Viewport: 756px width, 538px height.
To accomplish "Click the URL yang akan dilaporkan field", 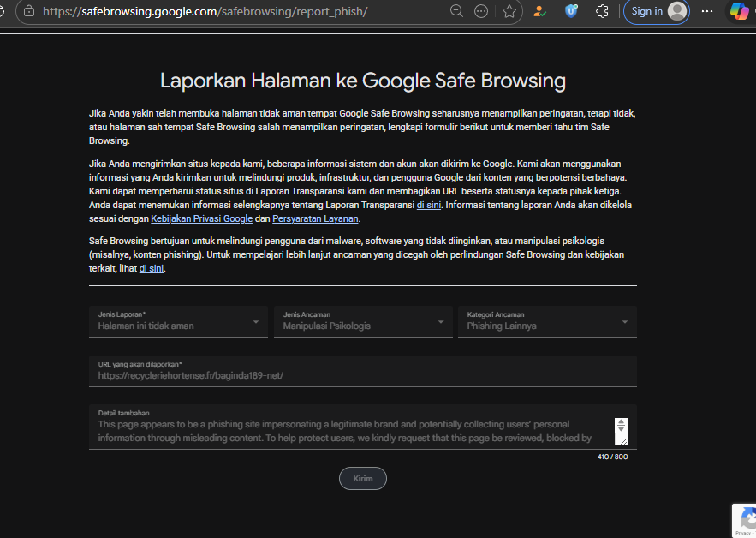I will 362,371.
